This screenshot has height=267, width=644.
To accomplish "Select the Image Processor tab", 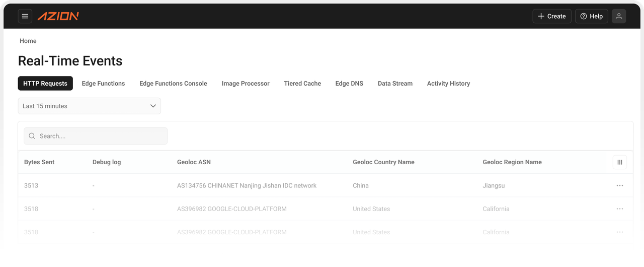I will (246, 84).
